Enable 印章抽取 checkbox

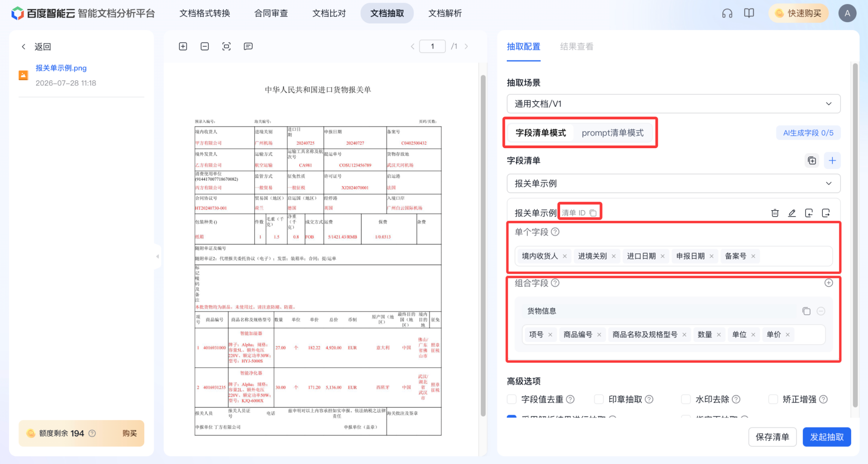(x=599, y=399)
